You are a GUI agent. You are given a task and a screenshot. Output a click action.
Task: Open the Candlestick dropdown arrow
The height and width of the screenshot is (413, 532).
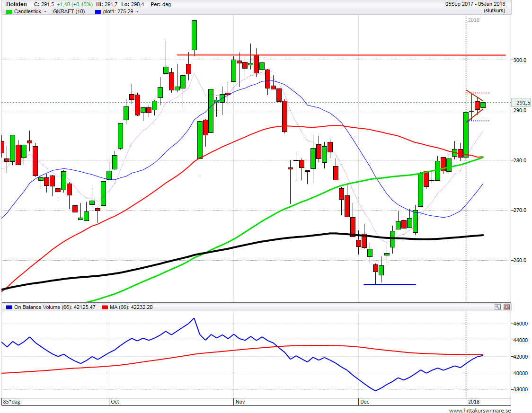coord(45,11)
